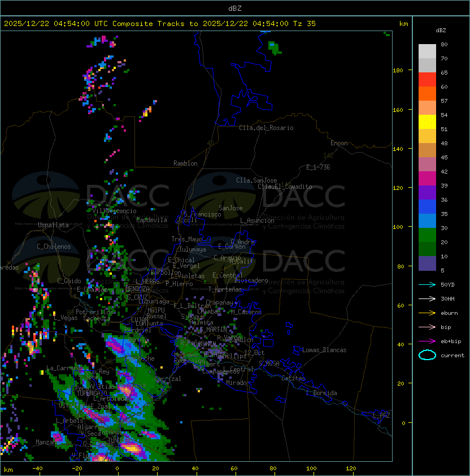
Task: Click the pale pink bip arrow icon
Action: pyautogui.click(x=427, y=327)
